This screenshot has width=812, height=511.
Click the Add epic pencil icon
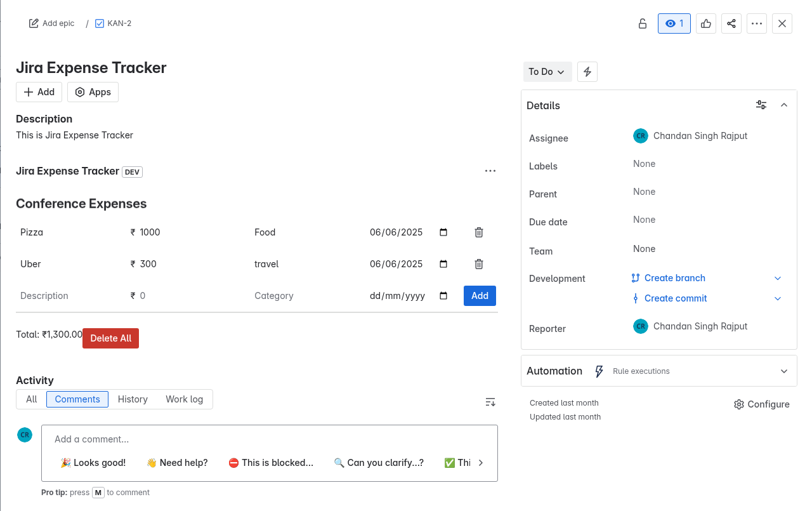click(x=34, y=23)
